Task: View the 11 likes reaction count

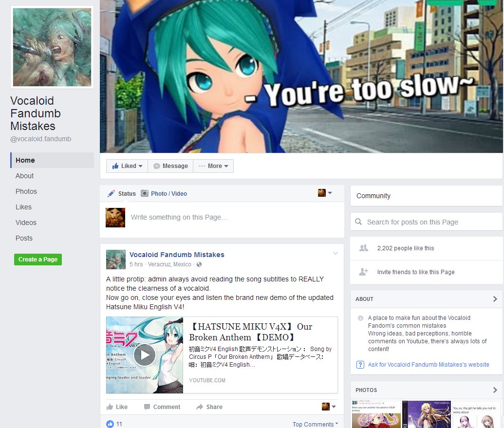Action: [x=114, y=424]
